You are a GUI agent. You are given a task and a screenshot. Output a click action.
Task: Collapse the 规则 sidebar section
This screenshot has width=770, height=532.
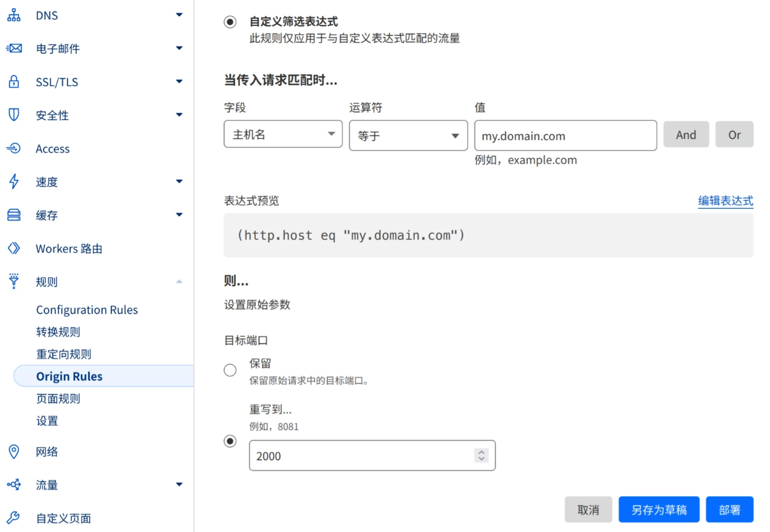tap(179, 282)
